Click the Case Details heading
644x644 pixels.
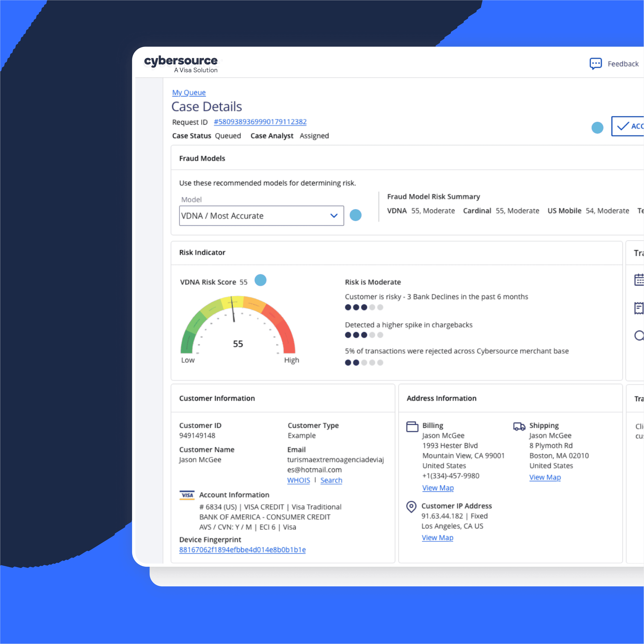(x=207, y=107)
